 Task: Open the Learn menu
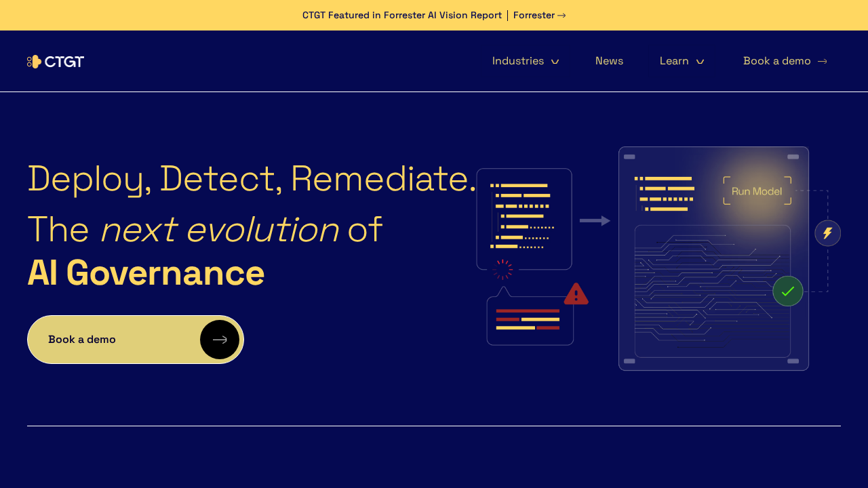point(674,61)
